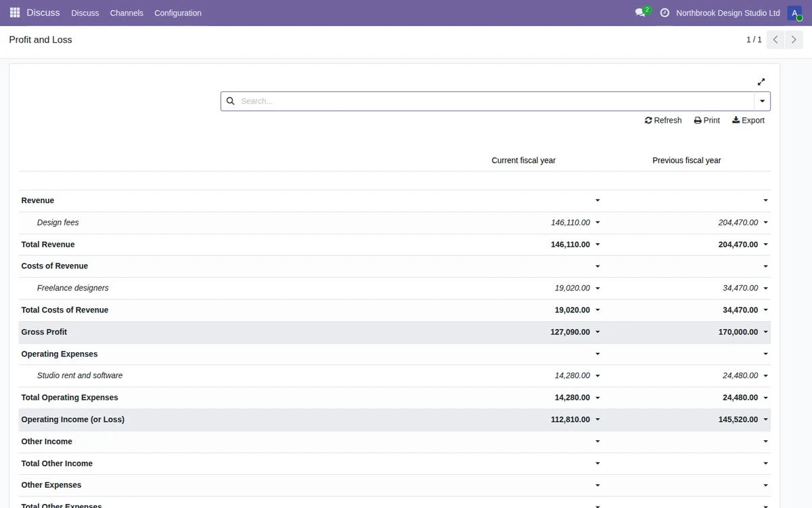The height and width of the screenshot is (508, 812).
Task: Open the Discuss menu item
Action: [x=85, y=13]
